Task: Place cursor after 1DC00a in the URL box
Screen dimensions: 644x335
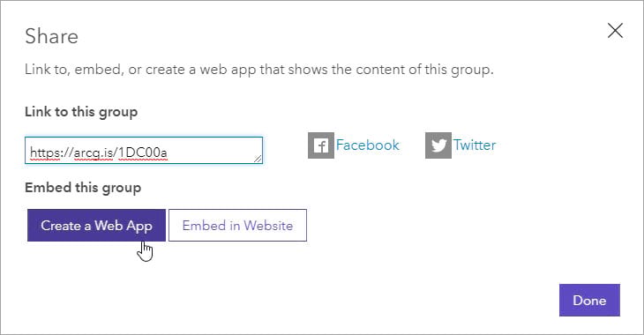Action: coord(168,153)
